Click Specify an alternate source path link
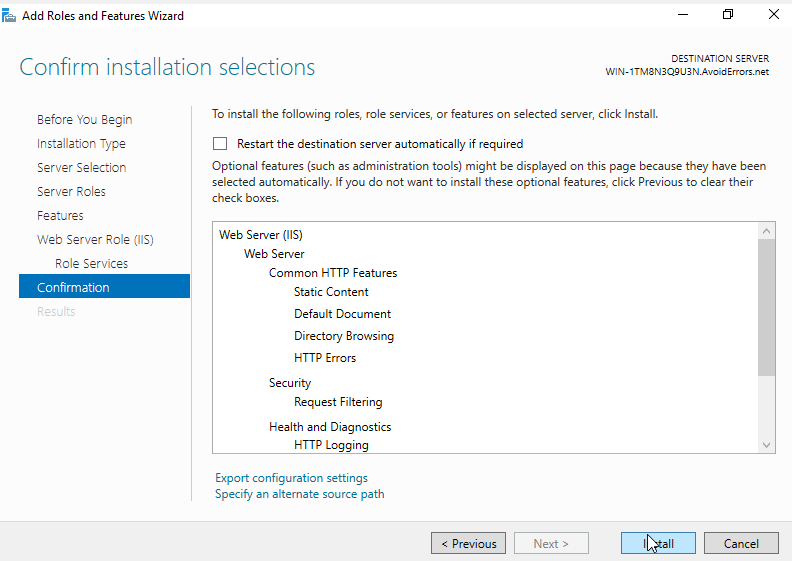The width and height of the screenshot is (792, 561). tap(300, 494)
